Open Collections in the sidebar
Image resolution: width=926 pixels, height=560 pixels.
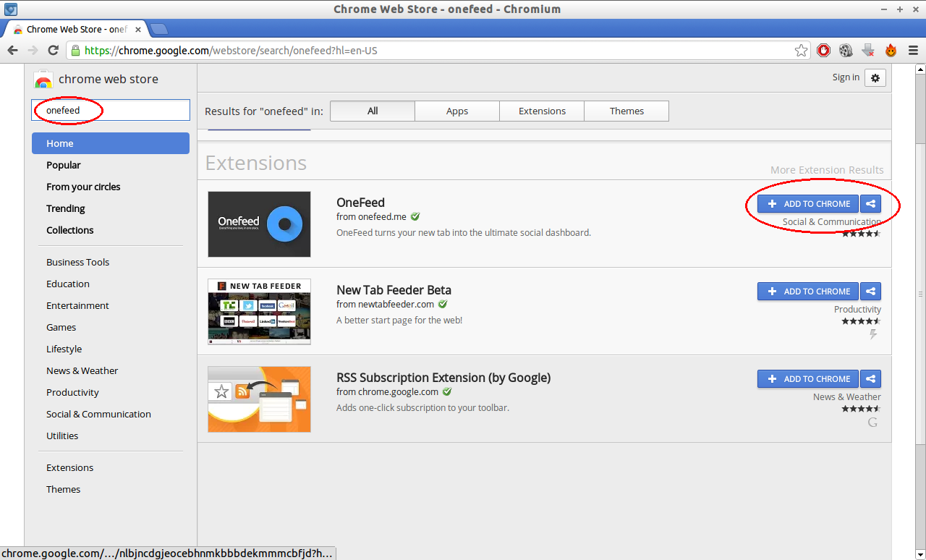(x=70, y=230)
